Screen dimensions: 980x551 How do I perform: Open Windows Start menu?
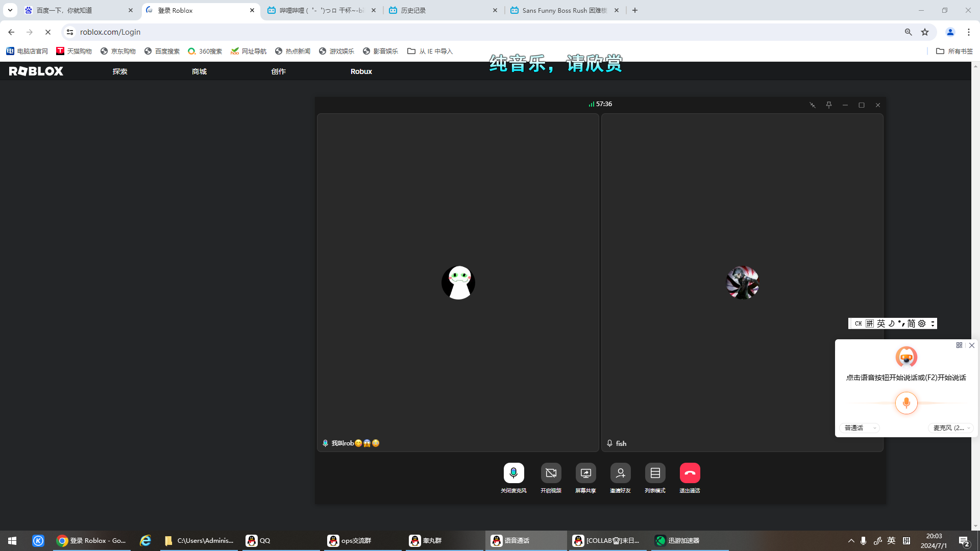pos(12,541)
